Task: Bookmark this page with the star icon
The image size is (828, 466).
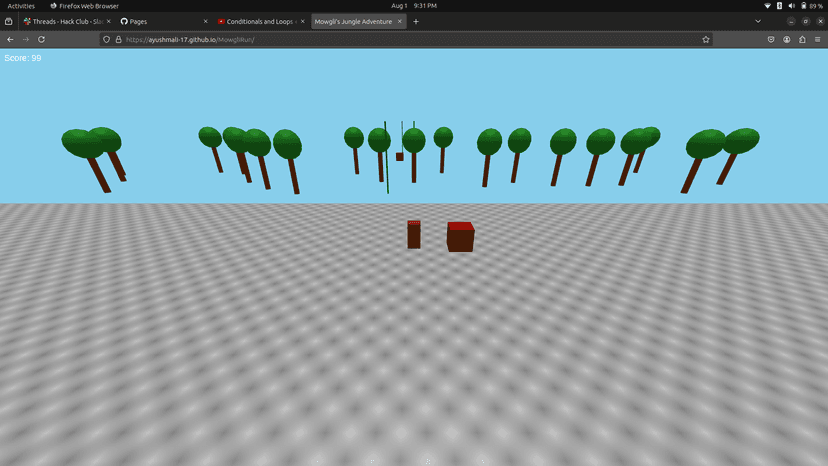Action: tap(705, 40)
